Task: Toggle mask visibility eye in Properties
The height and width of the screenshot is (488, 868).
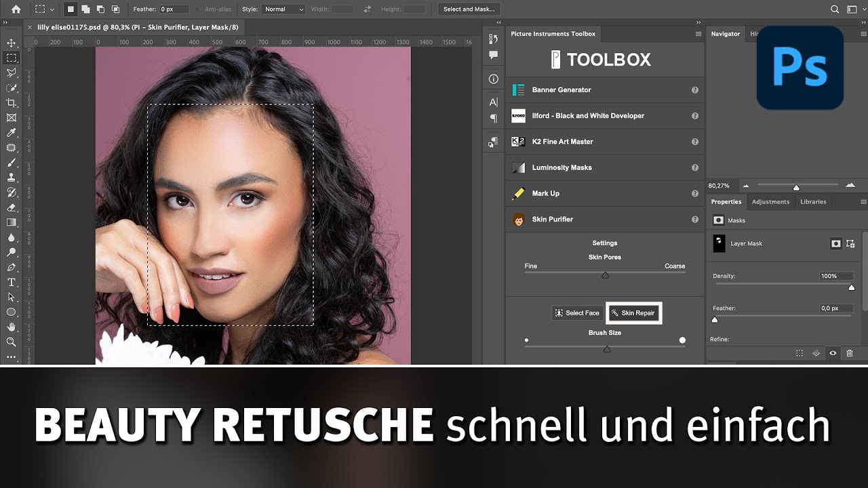Action: (x=833, y=353)
